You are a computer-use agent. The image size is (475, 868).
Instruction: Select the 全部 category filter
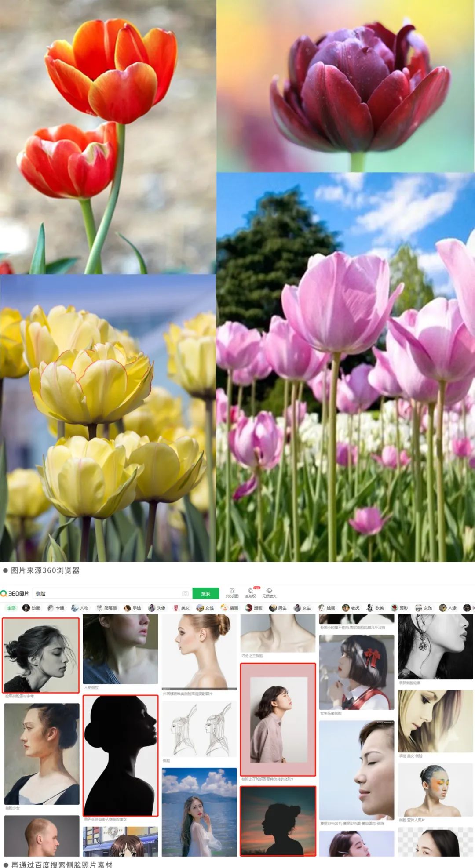(x=11, y=608)
